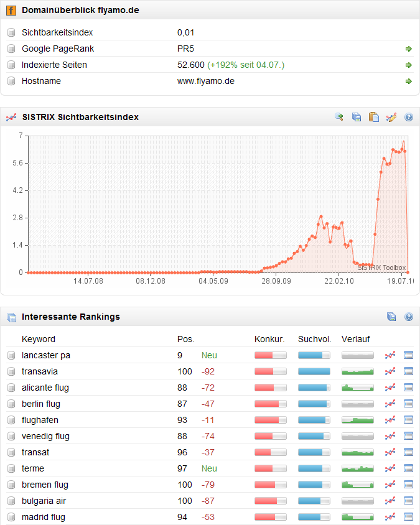Open ranking chart icon for berlin flug
Screen dimensions: 420x525
click(390, 404)
